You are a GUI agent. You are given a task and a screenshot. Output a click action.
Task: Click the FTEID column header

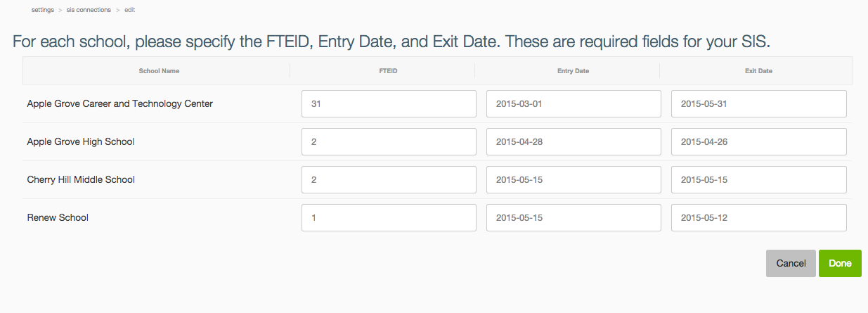tap(383, 71)
